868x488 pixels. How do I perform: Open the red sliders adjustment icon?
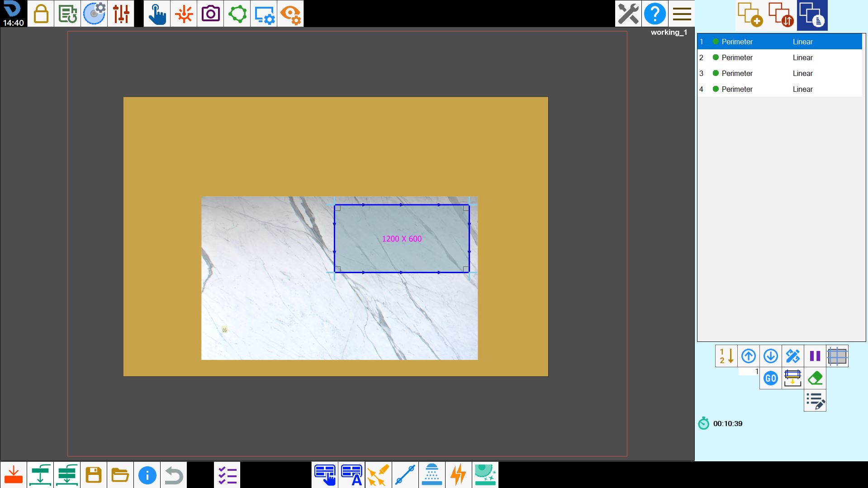[x=121, y=14]
